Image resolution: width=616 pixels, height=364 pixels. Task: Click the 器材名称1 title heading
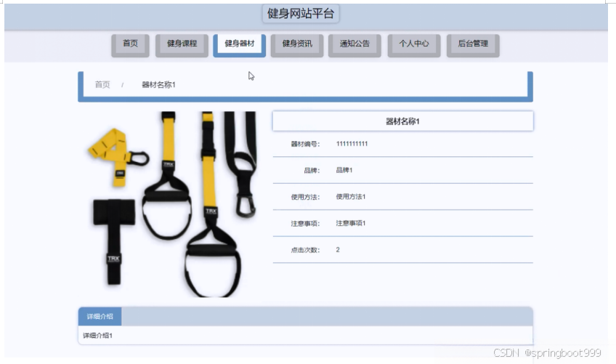[402, 121]
